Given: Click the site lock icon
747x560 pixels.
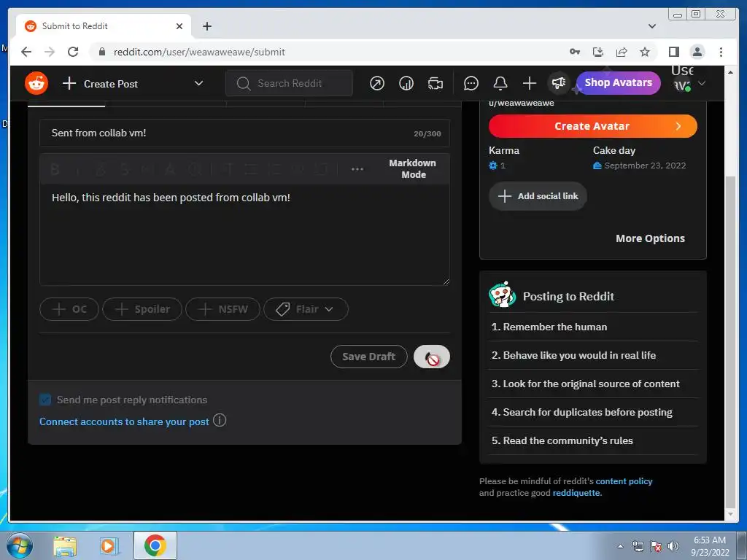Looking at the screenshot, I should pos(102,52).
